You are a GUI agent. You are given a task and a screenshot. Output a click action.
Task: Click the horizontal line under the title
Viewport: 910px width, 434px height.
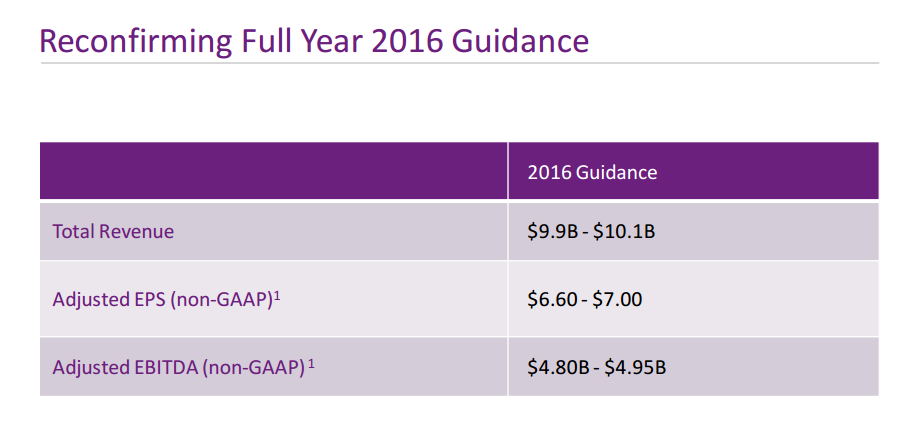pos(459,63)
